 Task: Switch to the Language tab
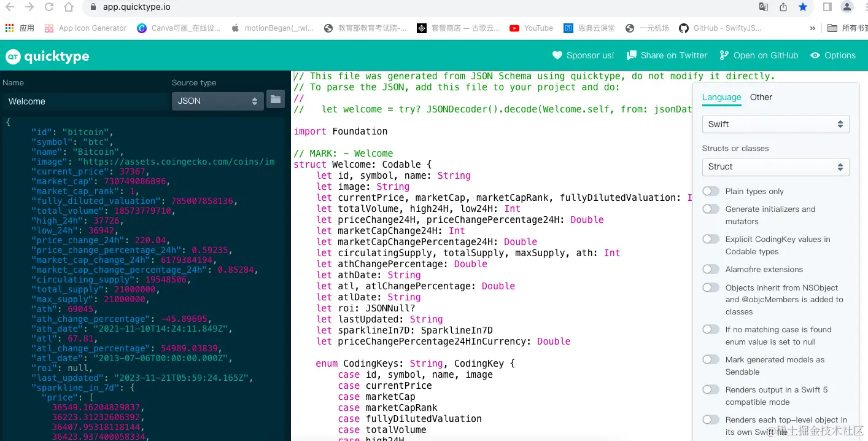[721, 98]
